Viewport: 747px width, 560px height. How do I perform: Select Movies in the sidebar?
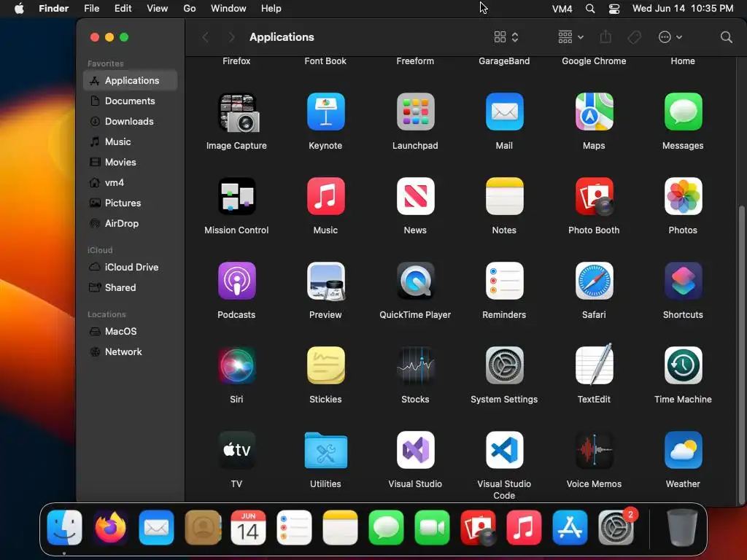130,163
